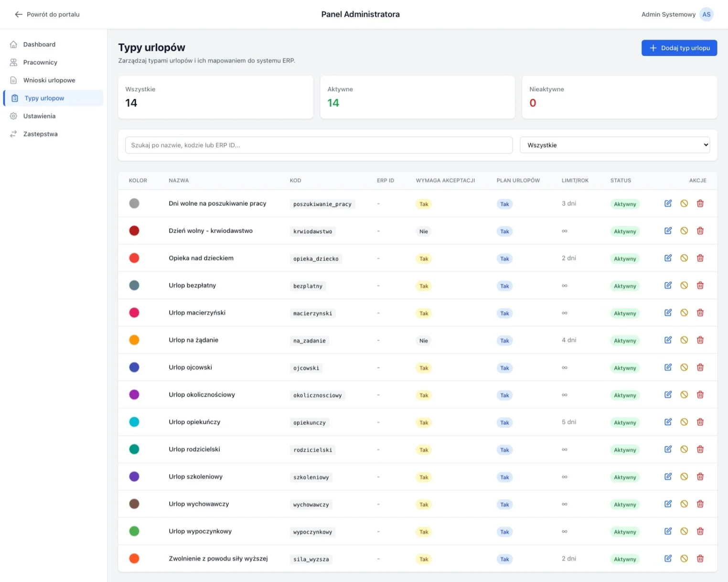Open Wnioski urlopowe in the sidebar
Image resolution: width=728 pixels, height=582 pixels.
pyautogui.click(x=49, y=80)
